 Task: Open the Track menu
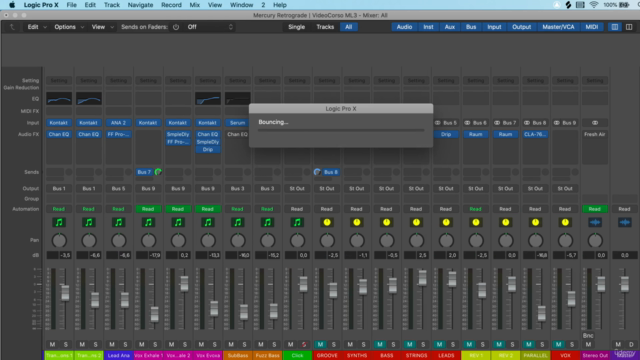coord(111,5)
